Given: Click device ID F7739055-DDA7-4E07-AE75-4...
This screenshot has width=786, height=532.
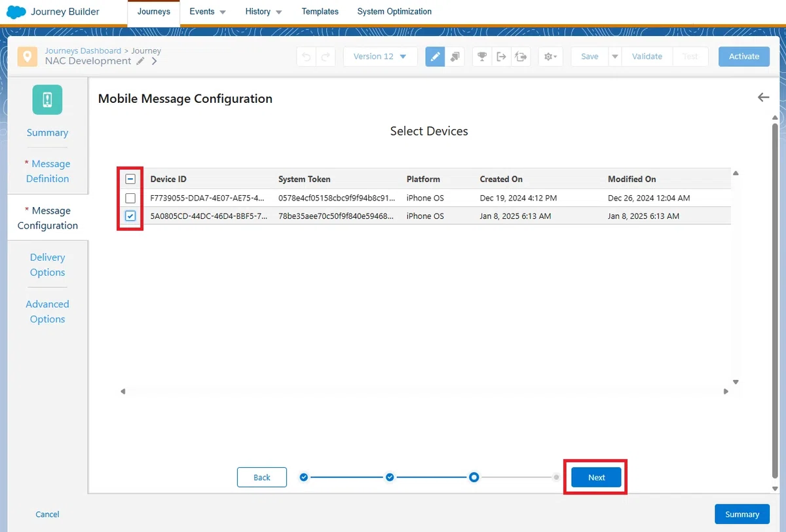Looking at the screenshot, I should (208, 198).
